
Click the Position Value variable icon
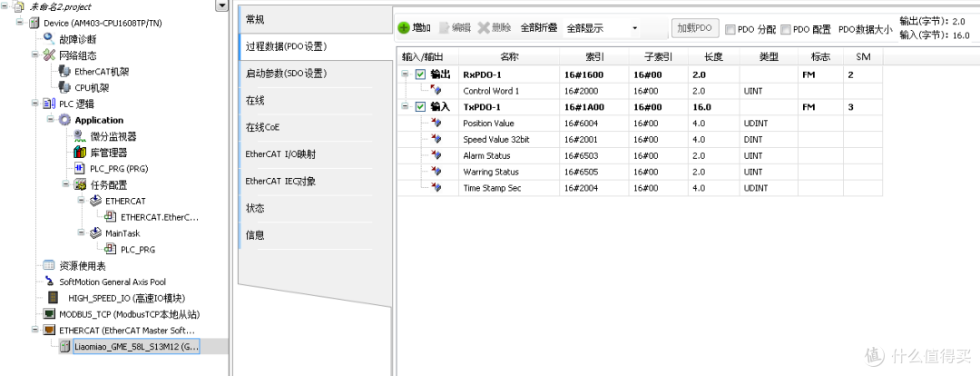click(x=436, y=124)
